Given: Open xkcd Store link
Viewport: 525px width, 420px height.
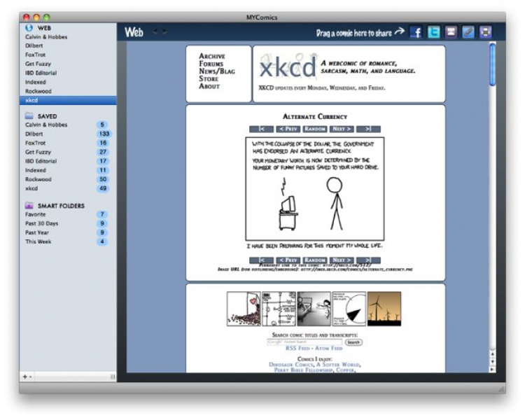Looking at the screenshot, I should click(209, 78).
